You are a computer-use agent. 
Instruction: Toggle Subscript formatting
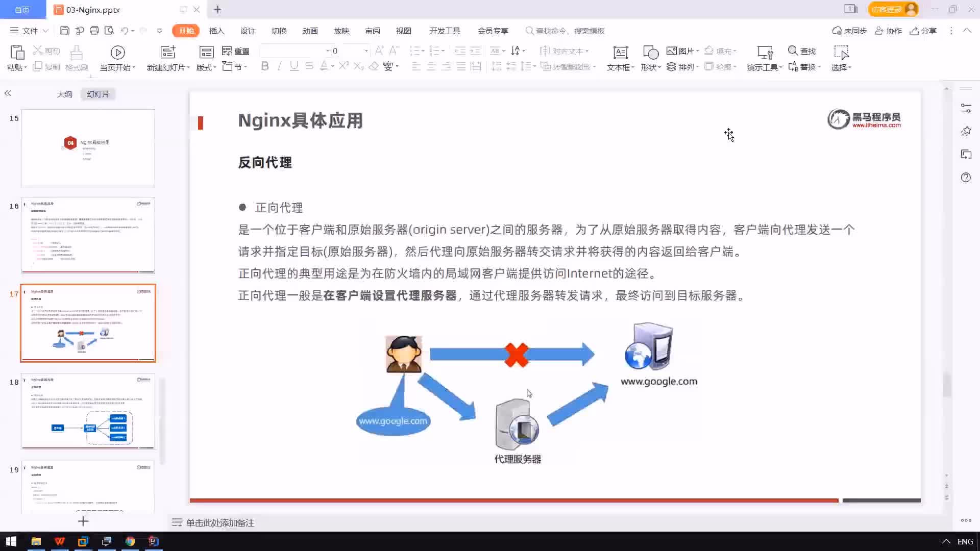tap(358, 66)
